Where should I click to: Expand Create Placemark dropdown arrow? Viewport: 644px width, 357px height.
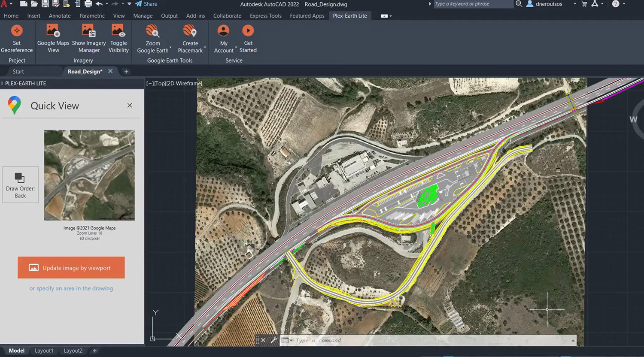[205, 47]
